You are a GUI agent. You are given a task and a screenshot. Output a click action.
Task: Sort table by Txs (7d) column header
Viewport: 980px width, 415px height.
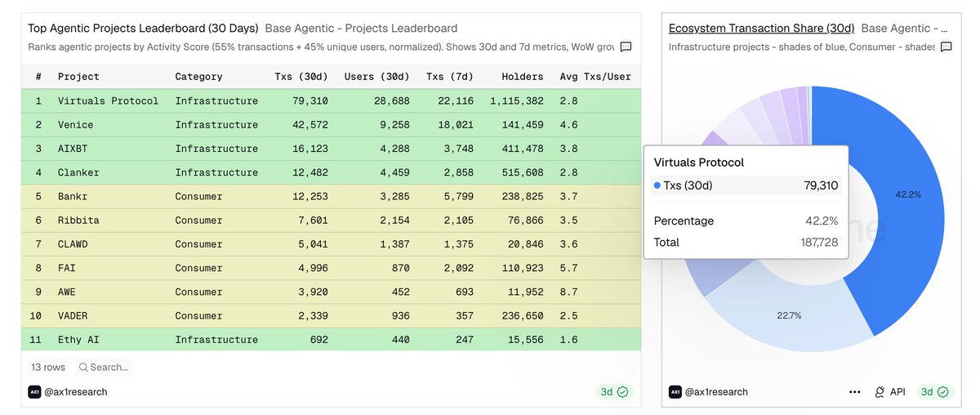(449, 77)
